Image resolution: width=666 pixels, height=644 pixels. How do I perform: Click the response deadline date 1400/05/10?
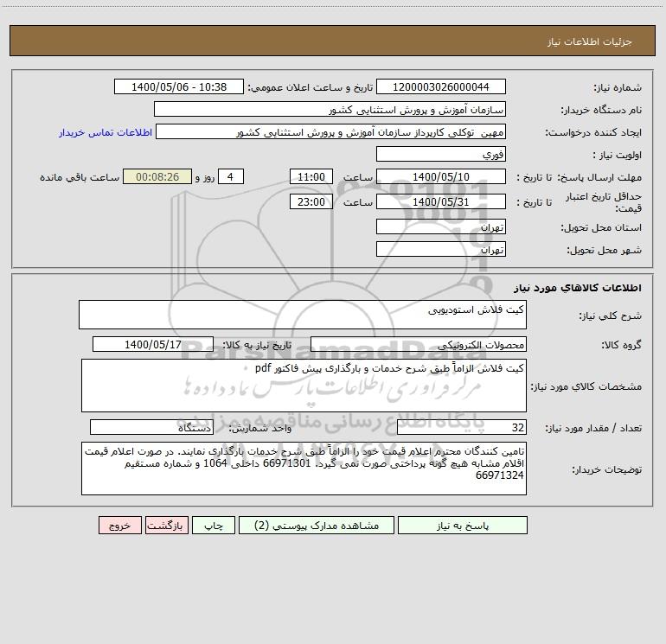pos(441,176)
